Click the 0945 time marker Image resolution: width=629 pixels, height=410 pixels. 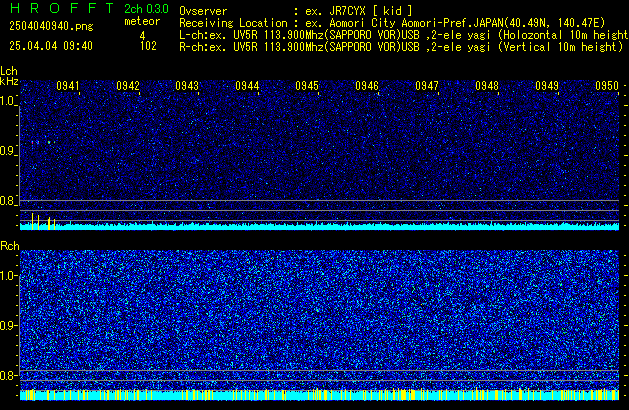click(307, 86)
